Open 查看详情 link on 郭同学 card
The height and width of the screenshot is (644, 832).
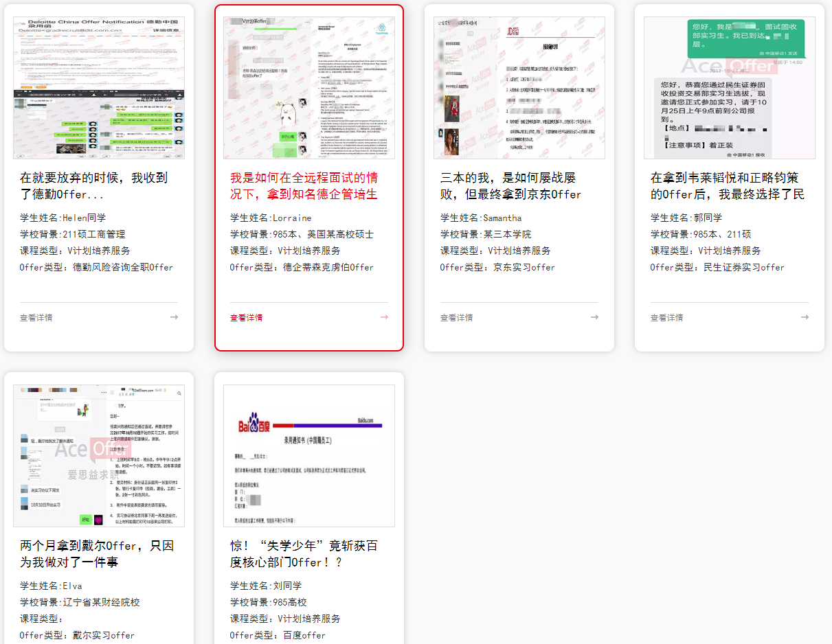(x=667, y=318)
